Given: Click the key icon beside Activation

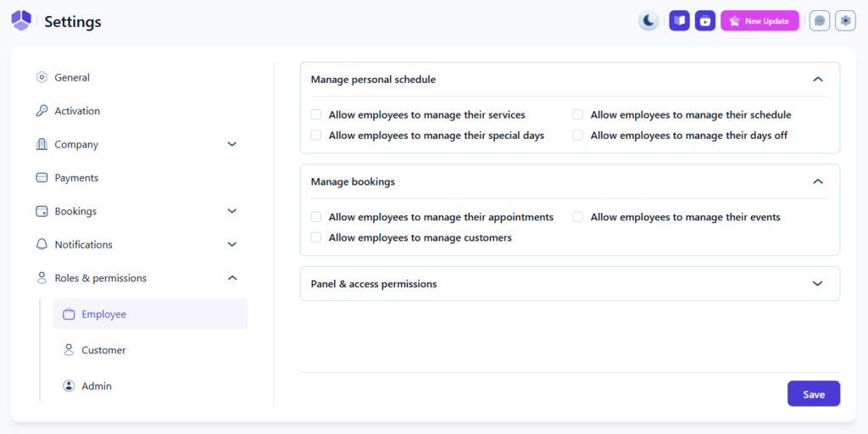Looking at the screenshot, I should [42, 111].
